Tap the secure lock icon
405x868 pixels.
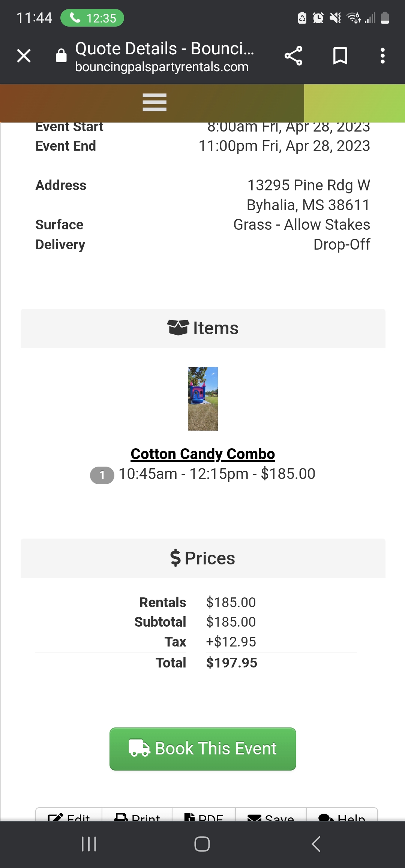tap(61, 56)
